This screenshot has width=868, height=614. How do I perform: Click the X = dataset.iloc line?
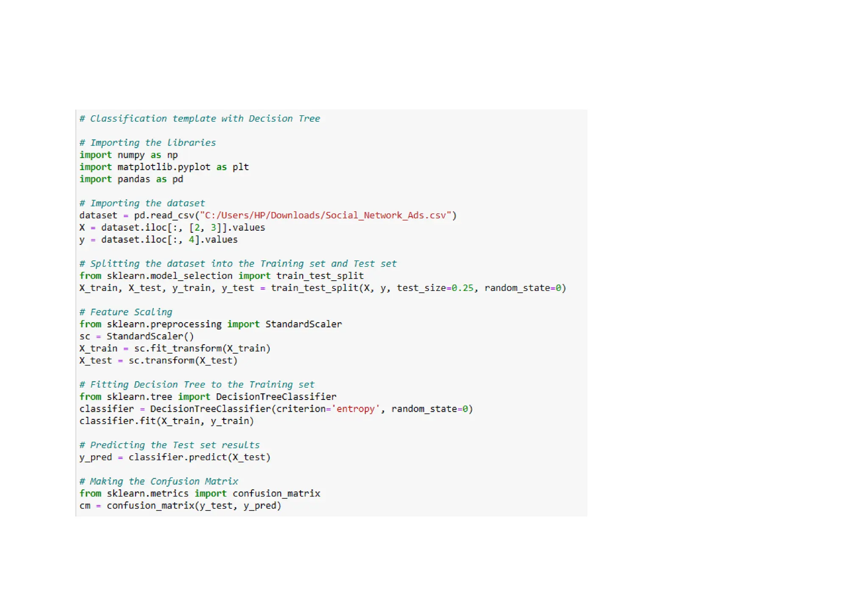tap(172, 228)
